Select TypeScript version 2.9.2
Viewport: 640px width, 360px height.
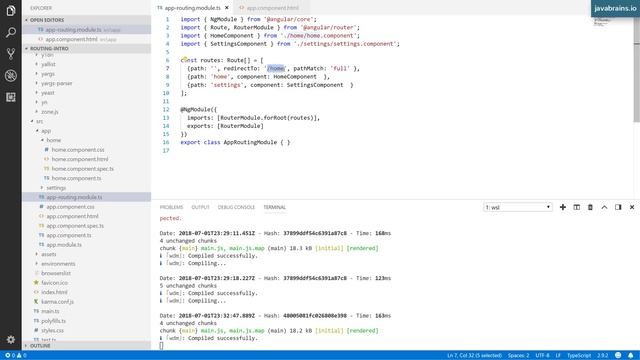603,356
